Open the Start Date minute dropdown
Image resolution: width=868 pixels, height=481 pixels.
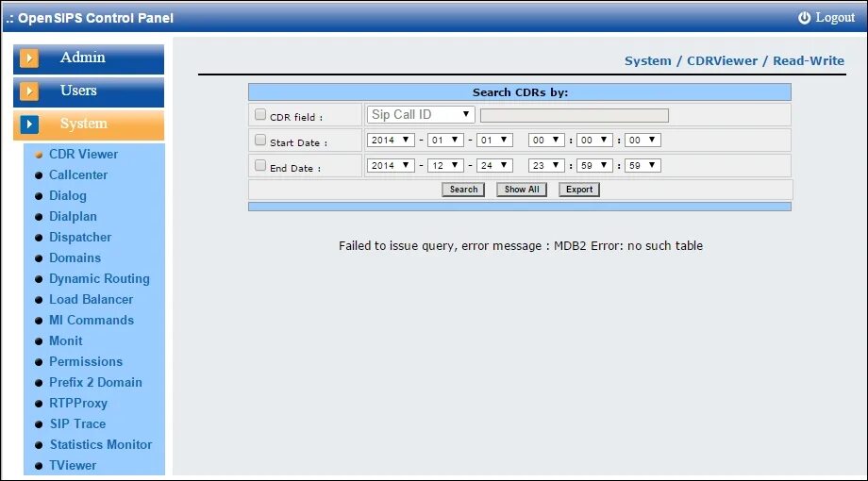(594, 140)
